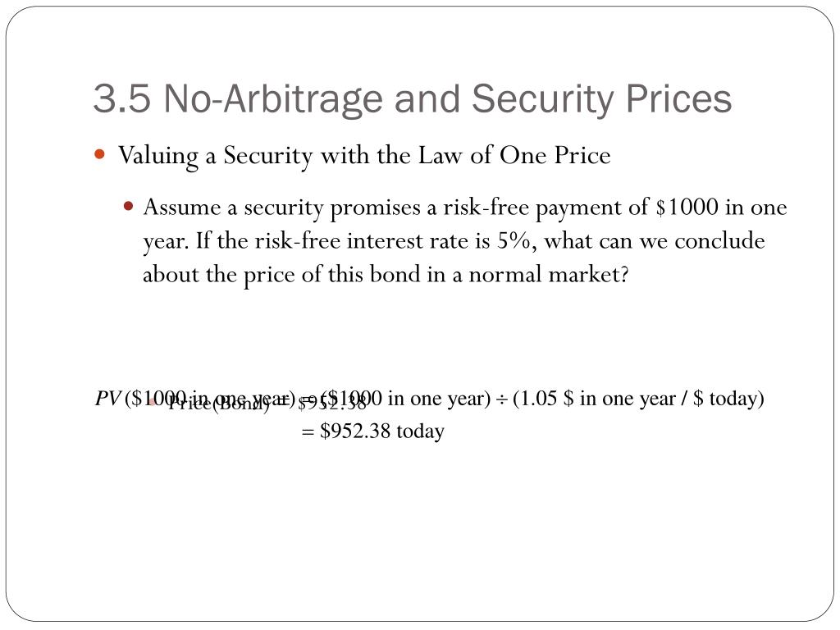Click the italic "PV" in the formula
840x630 pixels.
coord(107,398)
